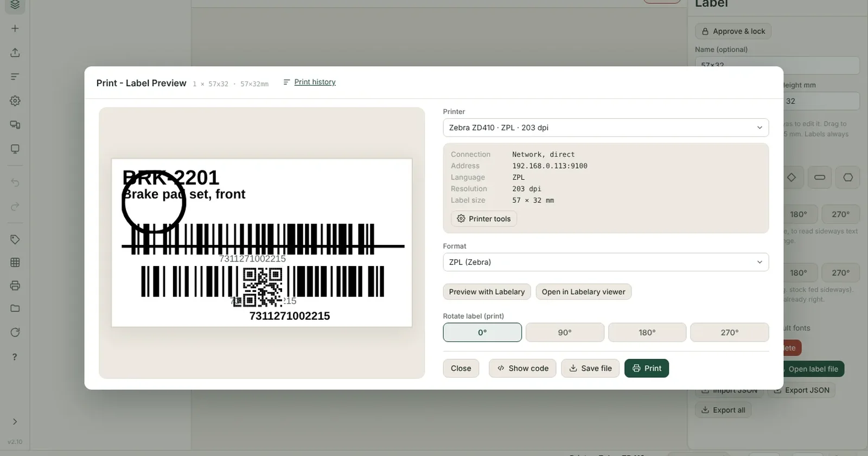Click the green Print button
Viewport: 868px width, 456px height.
click(647, 368)
